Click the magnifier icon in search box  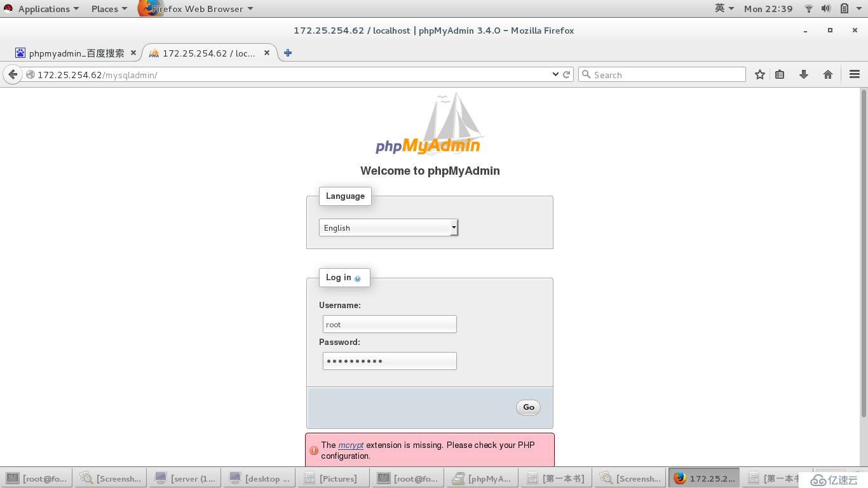(x=587, y=74)
